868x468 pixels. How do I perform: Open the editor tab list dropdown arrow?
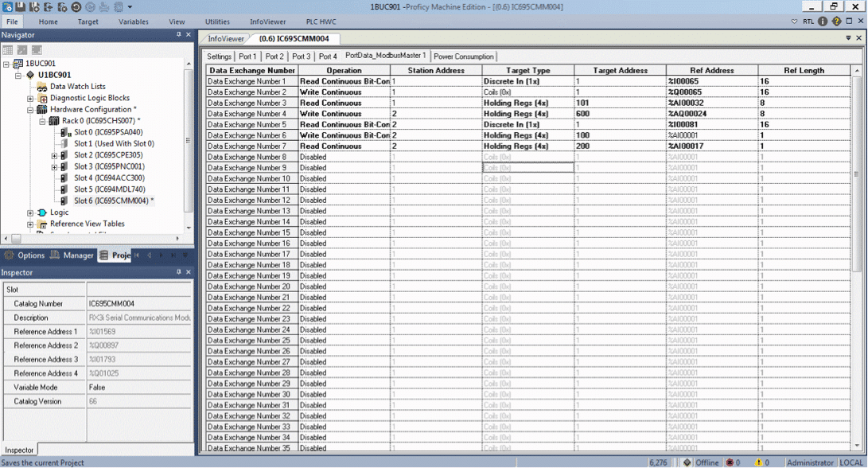click(848, 38)
